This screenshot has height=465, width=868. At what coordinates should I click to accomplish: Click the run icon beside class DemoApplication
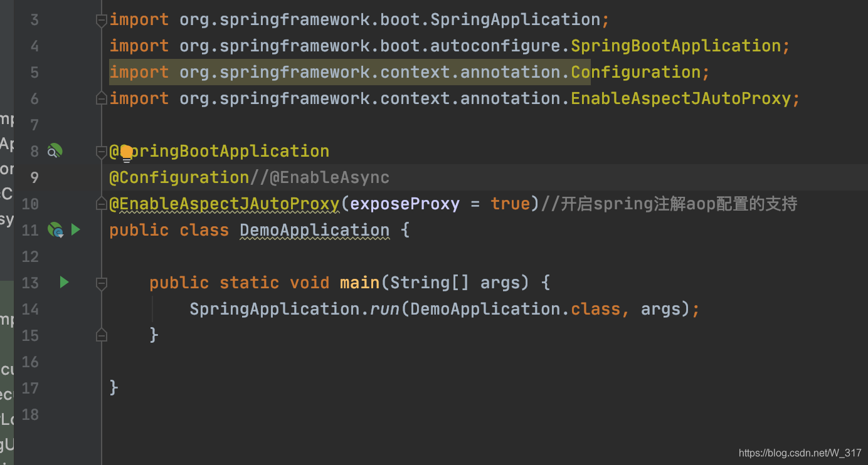point(75,229)
